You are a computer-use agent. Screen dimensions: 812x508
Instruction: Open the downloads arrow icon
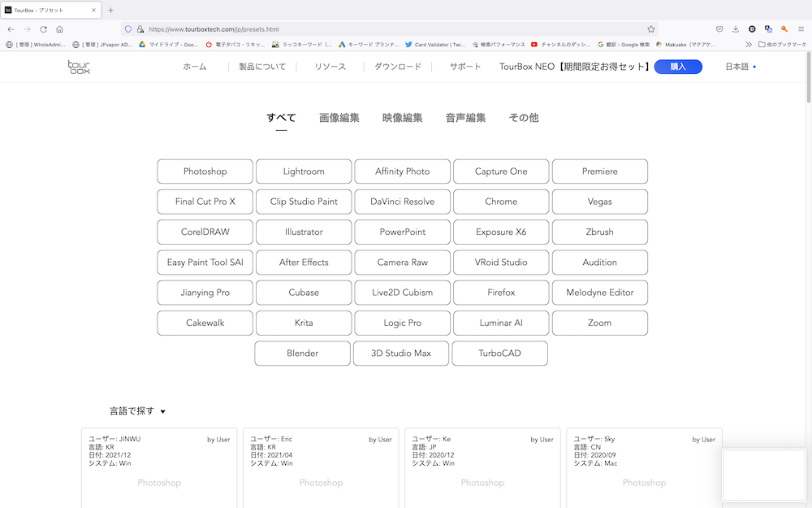coord(736,29)
